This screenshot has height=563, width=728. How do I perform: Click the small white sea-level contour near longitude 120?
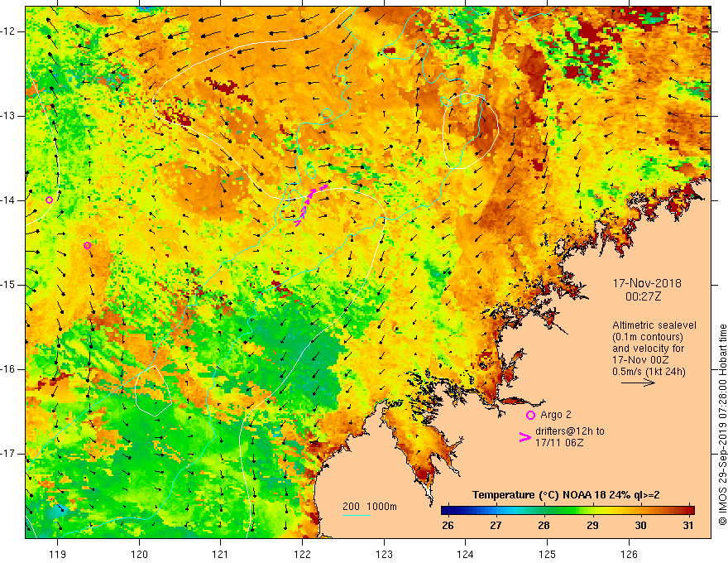pyautogui.click(x=153, y=390)
